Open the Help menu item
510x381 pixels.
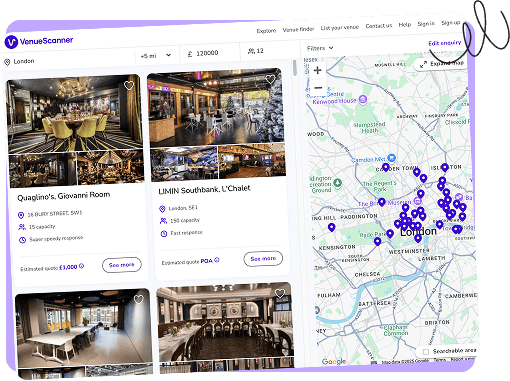tap(405, 25)
